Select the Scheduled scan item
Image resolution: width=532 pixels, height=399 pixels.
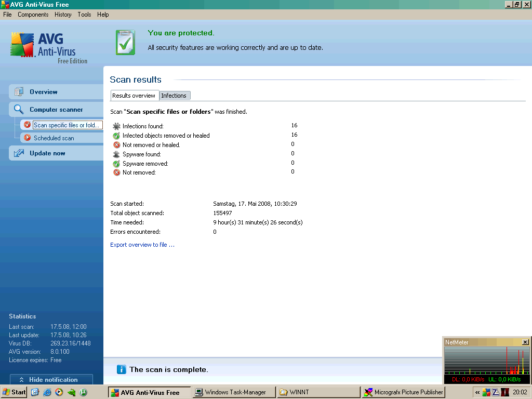click(x=54, y=138)
